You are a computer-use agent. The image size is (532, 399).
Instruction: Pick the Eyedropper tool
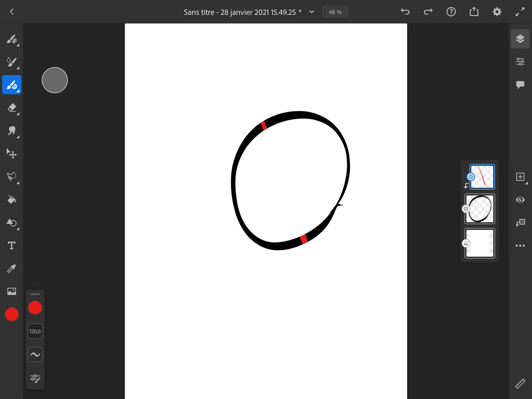[11, 268]
